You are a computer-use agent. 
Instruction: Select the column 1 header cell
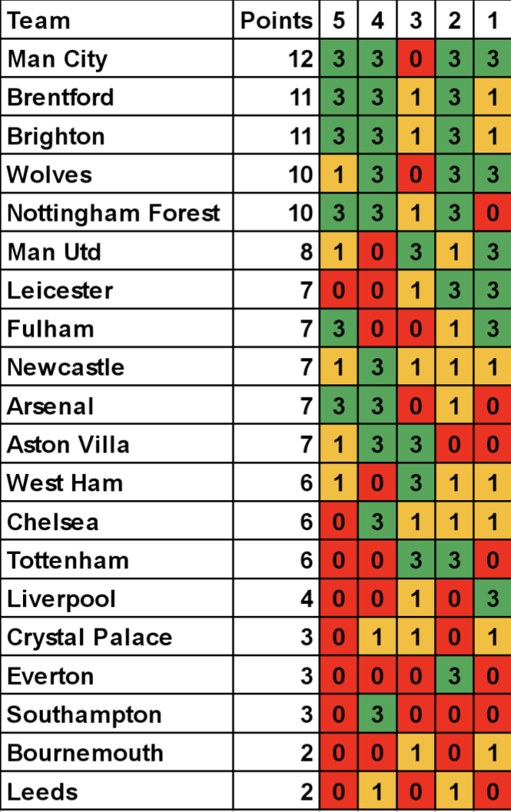[x=493, y=20]
